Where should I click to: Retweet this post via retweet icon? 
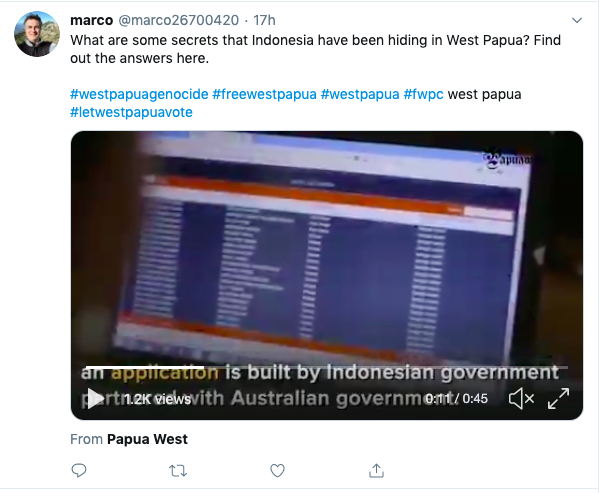pyautogui.click(x=178, y=470)
